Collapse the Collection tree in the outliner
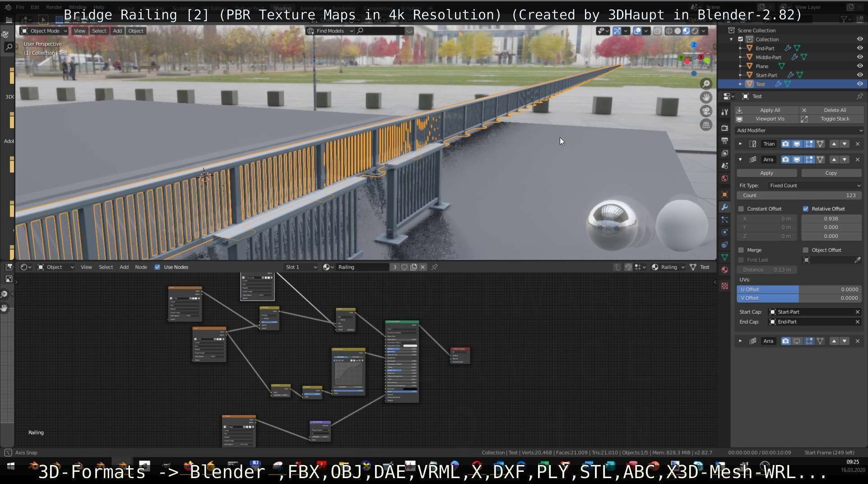868x484 pixels. [731, 39]
